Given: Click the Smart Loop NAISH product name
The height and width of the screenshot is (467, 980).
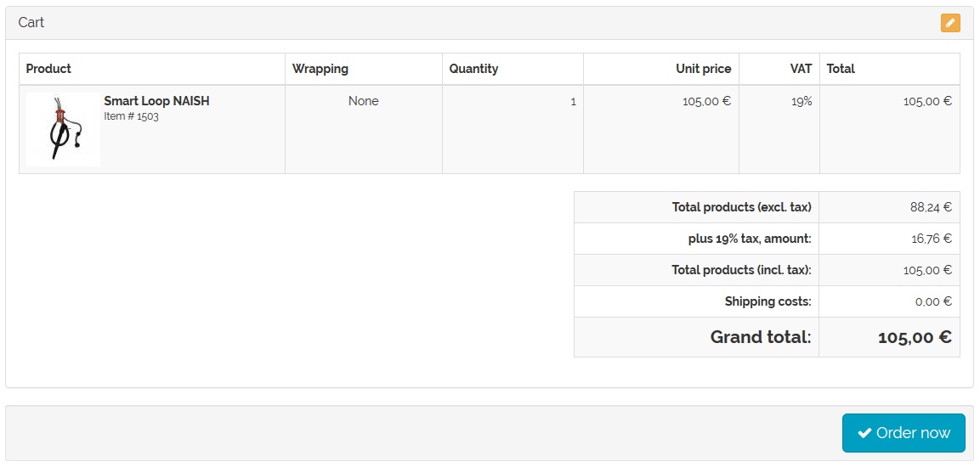Looking at the screenshot, I should pos(157,101).
